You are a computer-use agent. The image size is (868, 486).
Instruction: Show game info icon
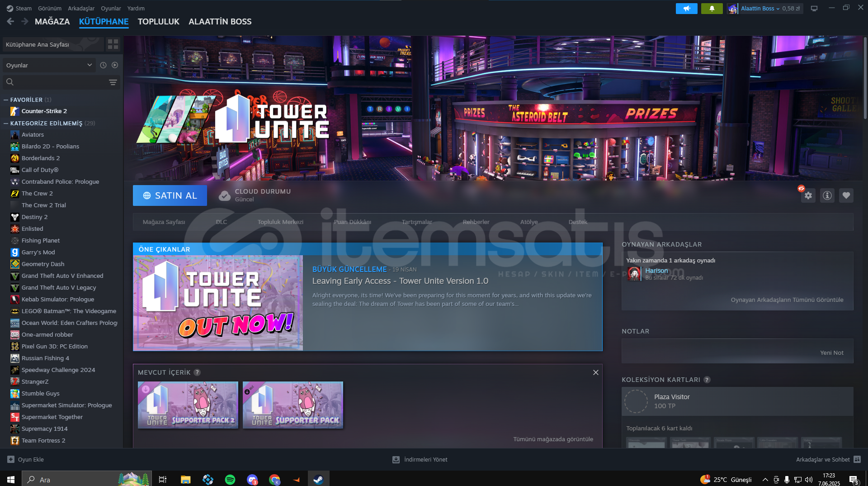(x=827, y=195)
